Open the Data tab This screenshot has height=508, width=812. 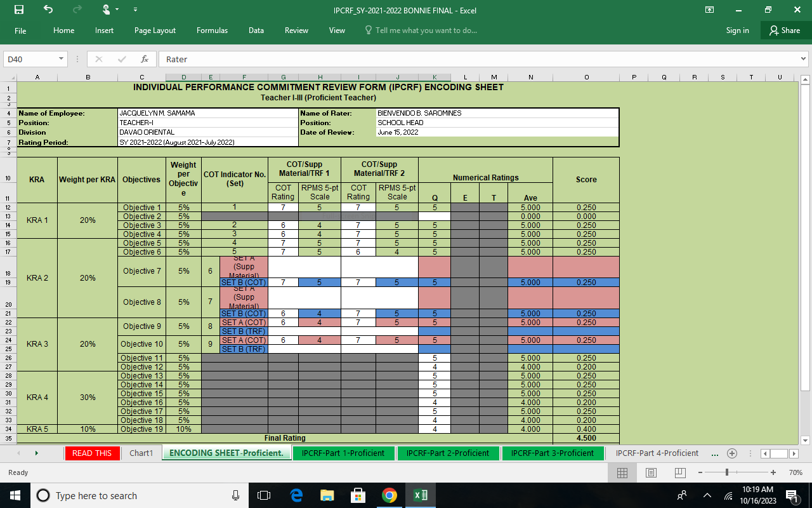pyautogui.click(x=256, y=30)
